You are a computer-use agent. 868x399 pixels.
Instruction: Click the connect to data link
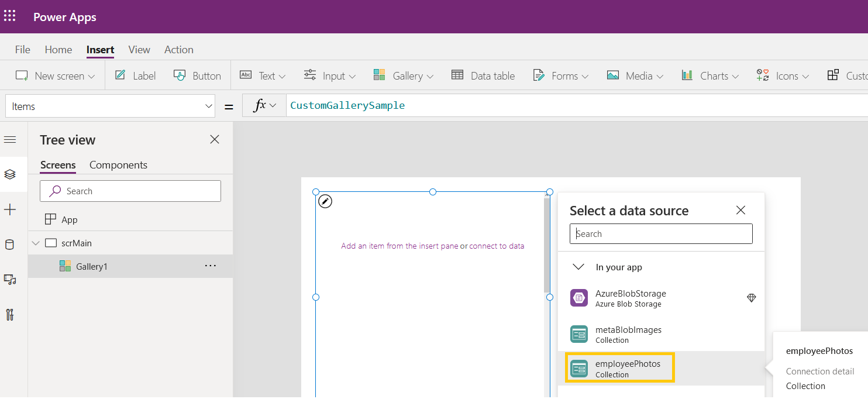click(x=497, y=246)
